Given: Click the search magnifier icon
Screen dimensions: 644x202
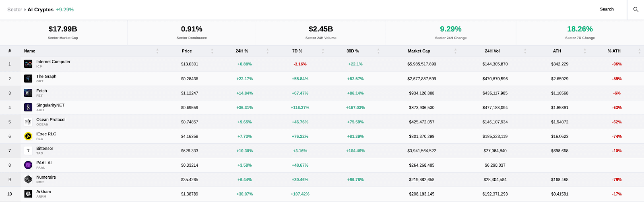Looking at the screenshot, I should (636, 9).
